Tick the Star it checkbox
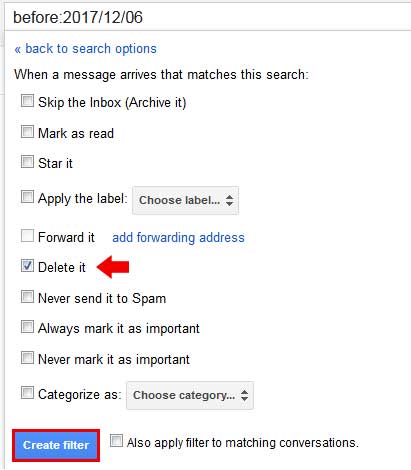The width and height of the screenshot is (411, 470). click(27, 162)
